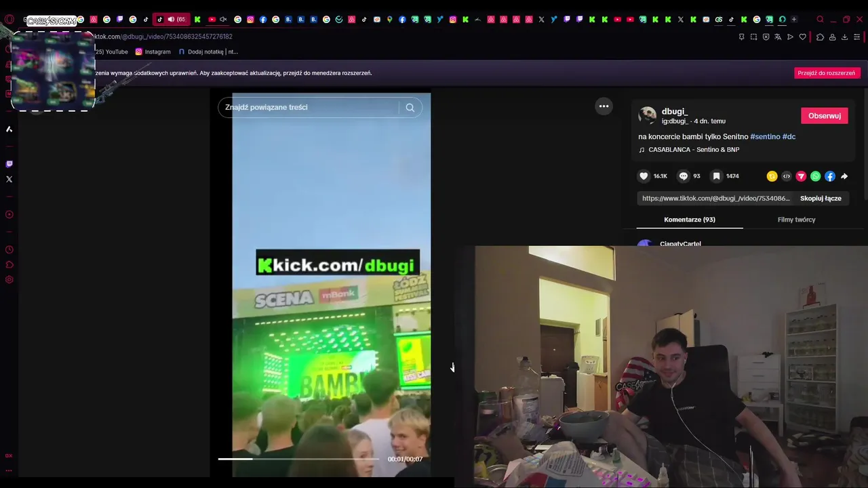Image resolution: width=868 pixels, height=488 pixels.
Task: Open a new tab with plus button
Action: click(x=794, y=19)
